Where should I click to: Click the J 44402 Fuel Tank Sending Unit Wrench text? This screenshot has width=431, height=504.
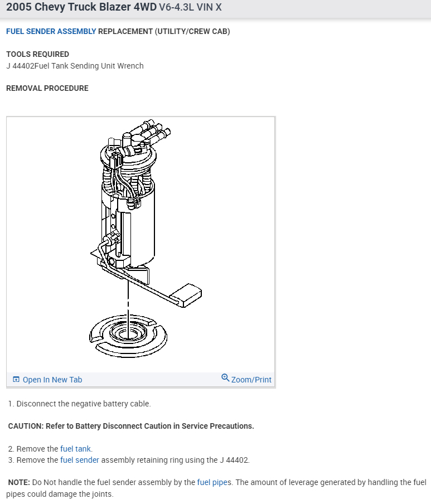(75, 66)
